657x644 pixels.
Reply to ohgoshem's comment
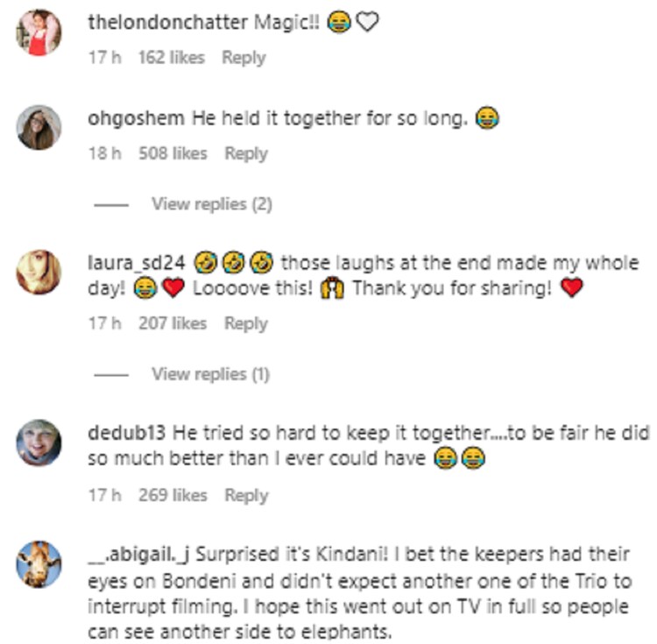pos(245,153)
